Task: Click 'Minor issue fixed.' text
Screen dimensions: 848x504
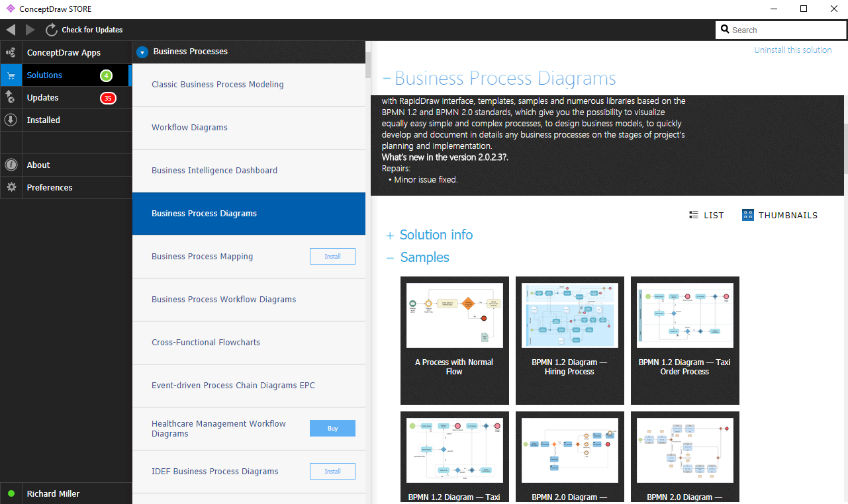Action: pyautogui.click(x=426, y=179)
